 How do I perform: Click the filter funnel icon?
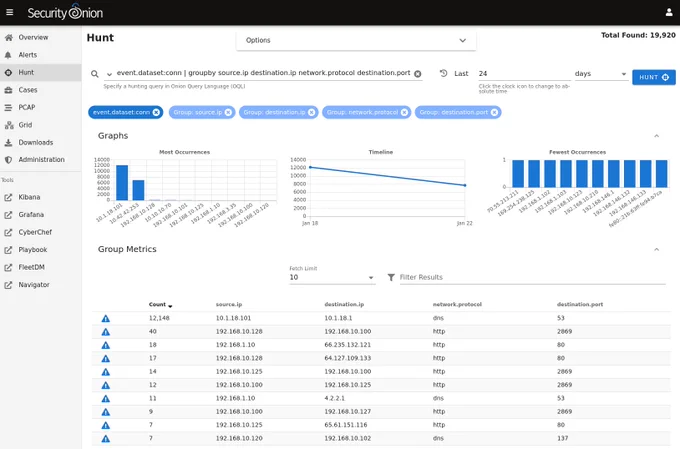[x=391, y=277]
